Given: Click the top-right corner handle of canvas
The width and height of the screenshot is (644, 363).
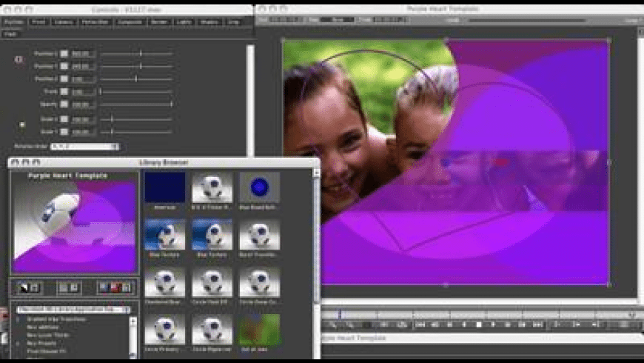Looking at the screenshot, I should [608, 40].
